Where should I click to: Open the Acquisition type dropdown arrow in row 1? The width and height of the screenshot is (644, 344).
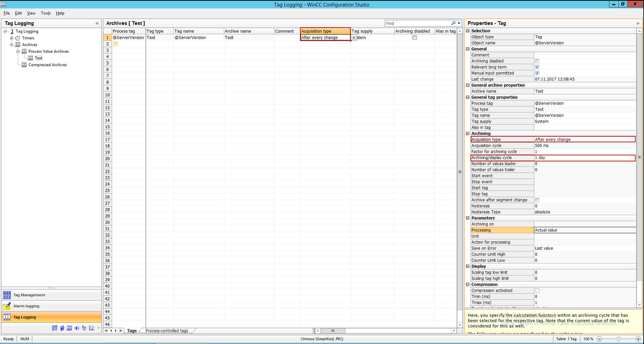pyautogui.click(x=354, y=38)
